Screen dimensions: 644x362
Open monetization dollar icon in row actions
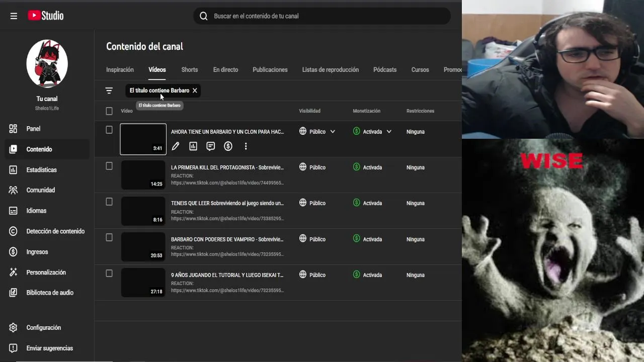tap(228, 146)
